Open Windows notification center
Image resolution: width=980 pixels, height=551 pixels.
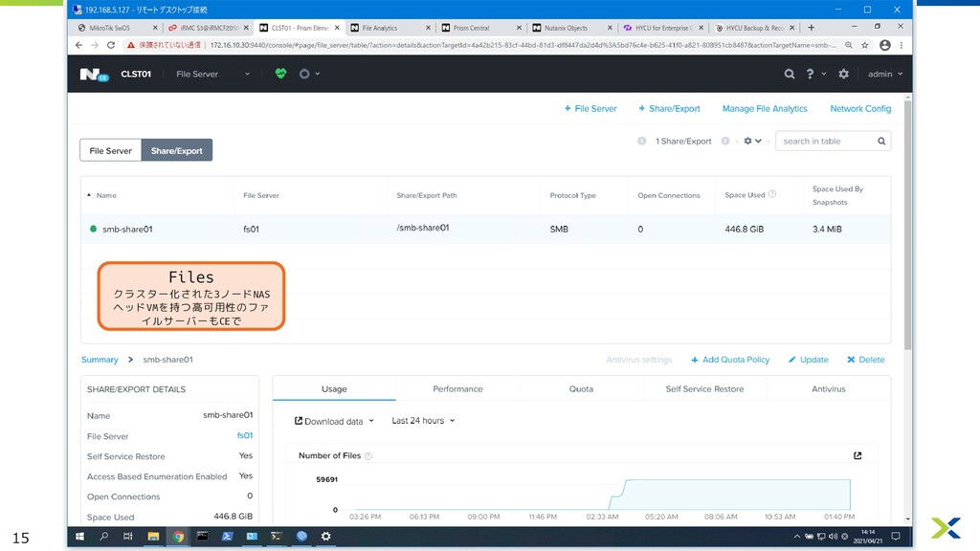[x=896, y=536]
